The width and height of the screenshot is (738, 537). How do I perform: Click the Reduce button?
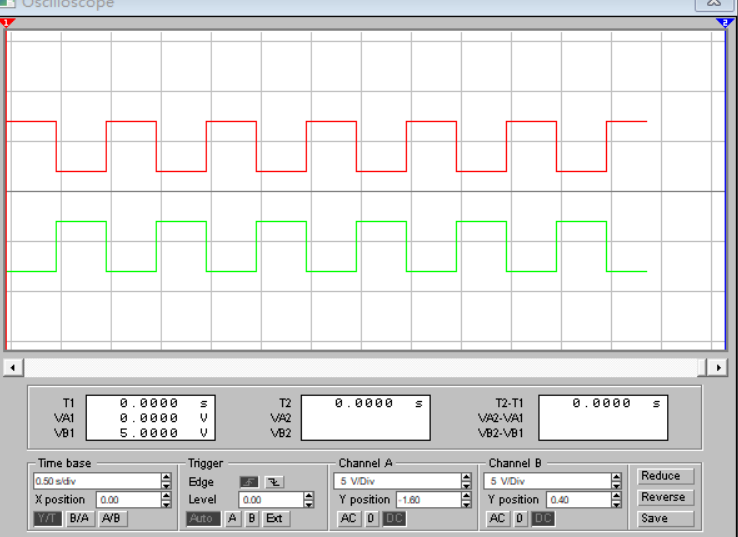tap(661, 476)
